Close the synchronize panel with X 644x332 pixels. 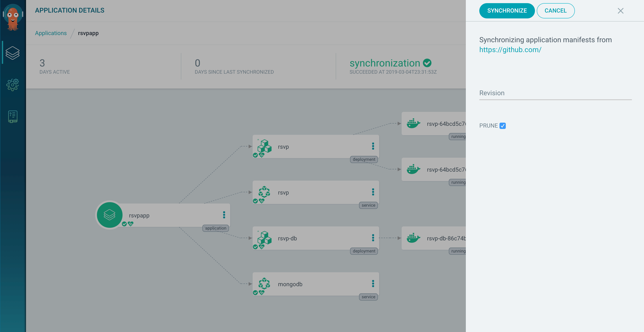pyautogui.click(x=620, y=11)
